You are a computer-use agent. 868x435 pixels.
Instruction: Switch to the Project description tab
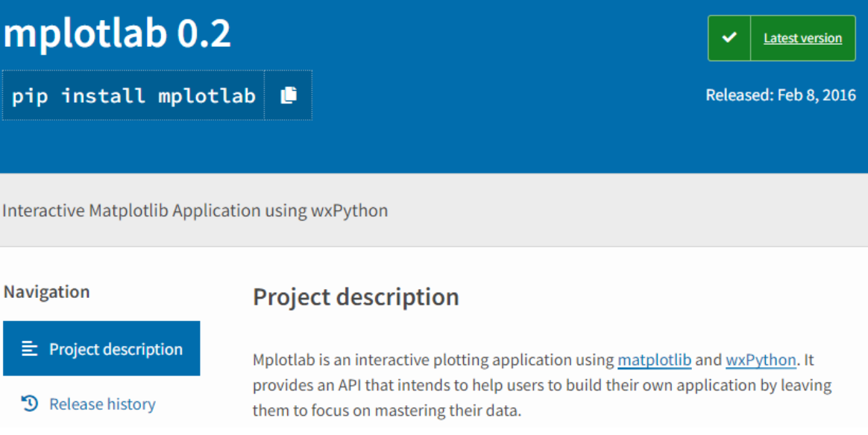pos(101,348)
